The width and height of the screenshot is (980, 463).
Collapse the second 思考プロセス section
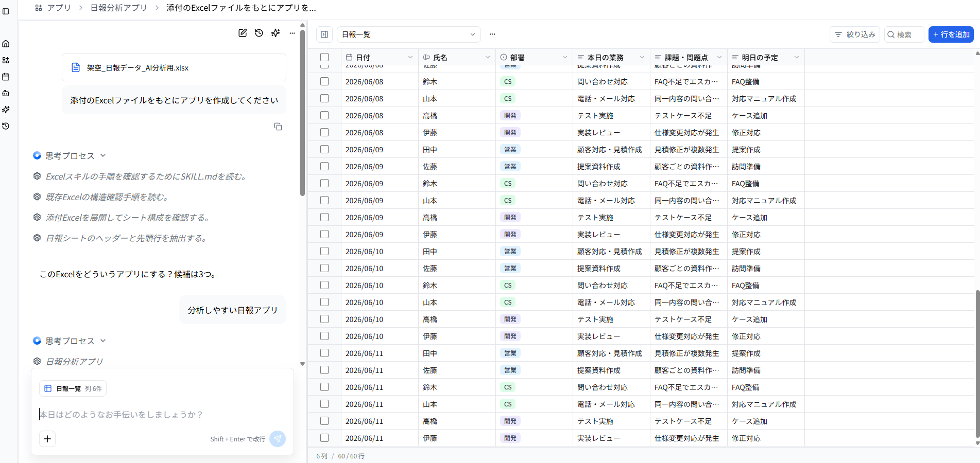tap(103, 341)
